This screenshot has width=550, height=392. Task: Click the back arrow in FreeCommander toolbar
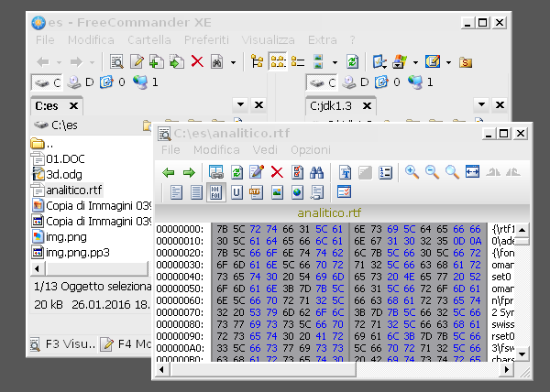(43, 62)
